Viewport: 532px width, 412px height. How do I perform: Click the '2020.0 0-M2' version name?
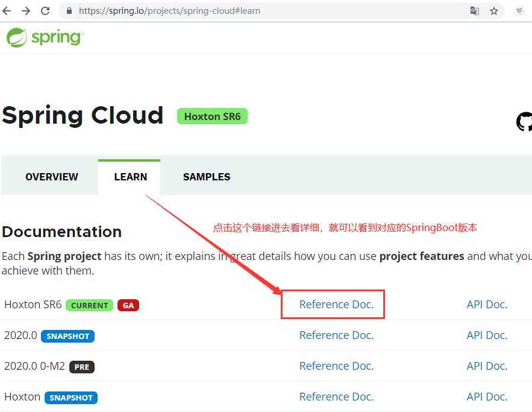[x=34, y=366]
